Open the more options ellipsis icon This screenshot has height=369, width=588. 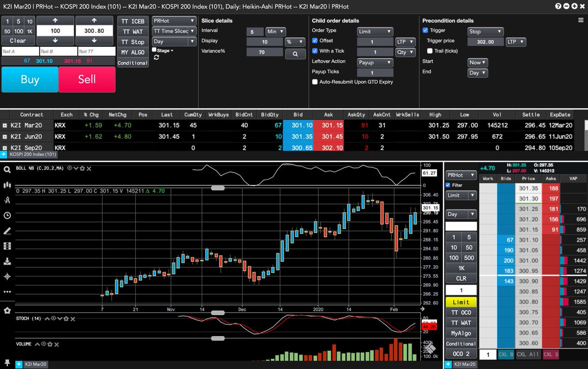[7, 292]
